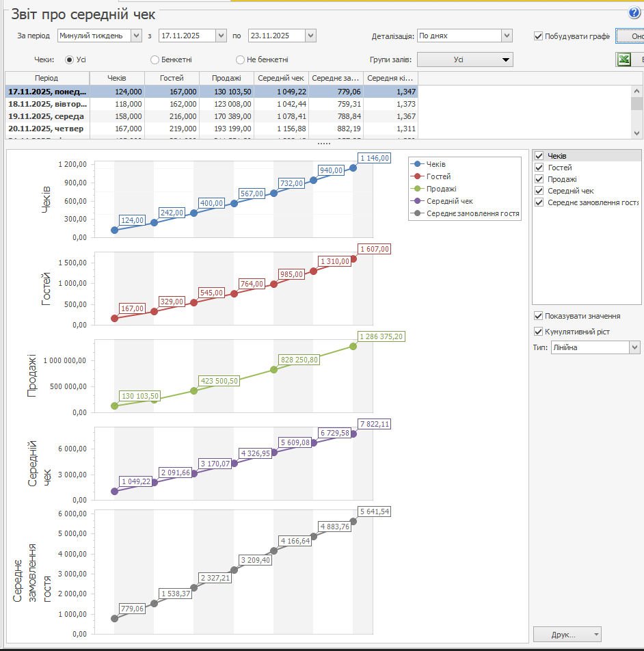The height and width of the screenshot is (651, 644).
Task: Select the Бенкетні radio button
Action: coord(155,60)
